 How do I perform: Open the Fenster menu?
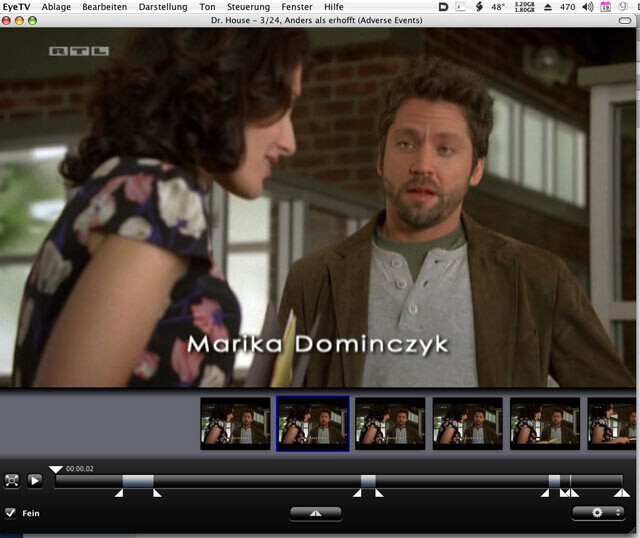pyautogui.click(x=297, y=7)
